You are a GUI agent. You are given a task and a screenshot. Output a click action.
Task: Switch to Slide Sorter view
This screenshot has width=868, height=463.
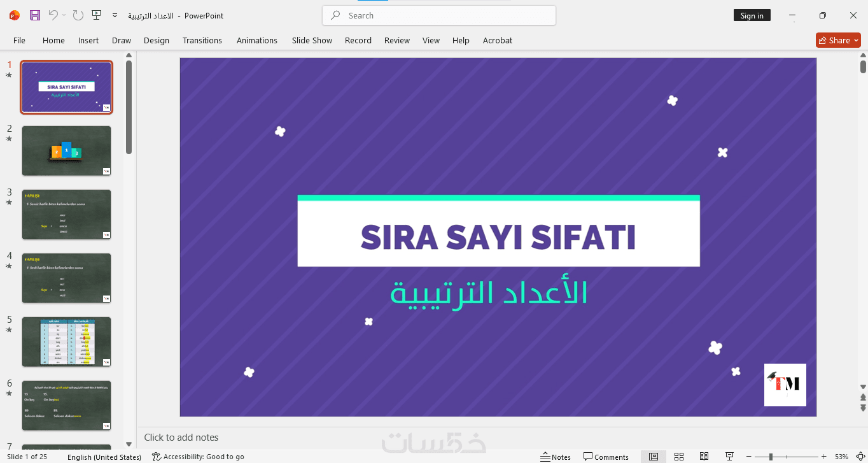(679, 457)
